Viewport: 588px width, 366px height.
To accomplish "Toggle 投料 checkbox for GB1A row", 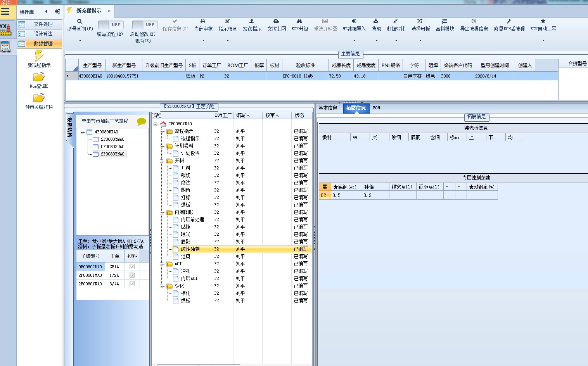I will point(132,267).
